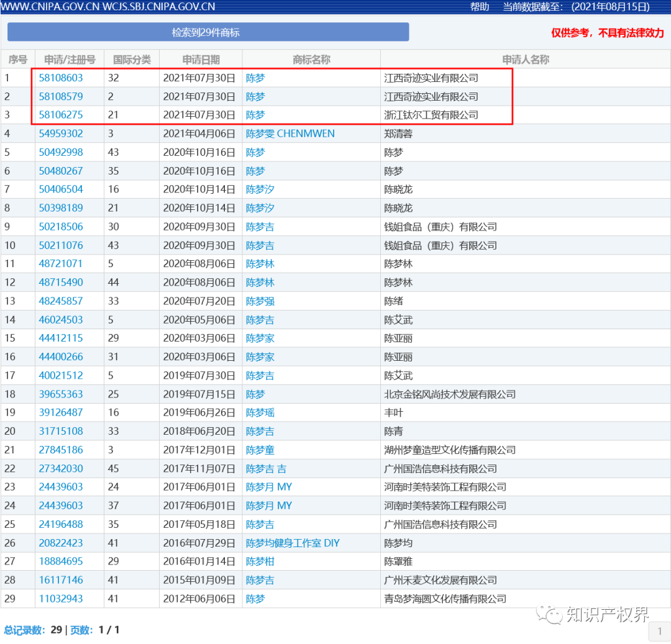Open registration number 31715108

click(x=61, y=432)
